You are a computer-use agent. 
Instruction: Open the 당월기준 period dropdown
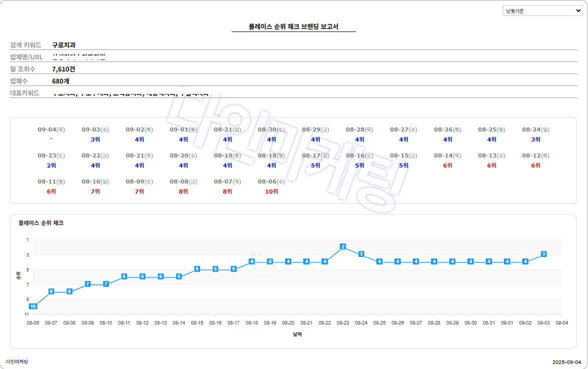[542, 11]
